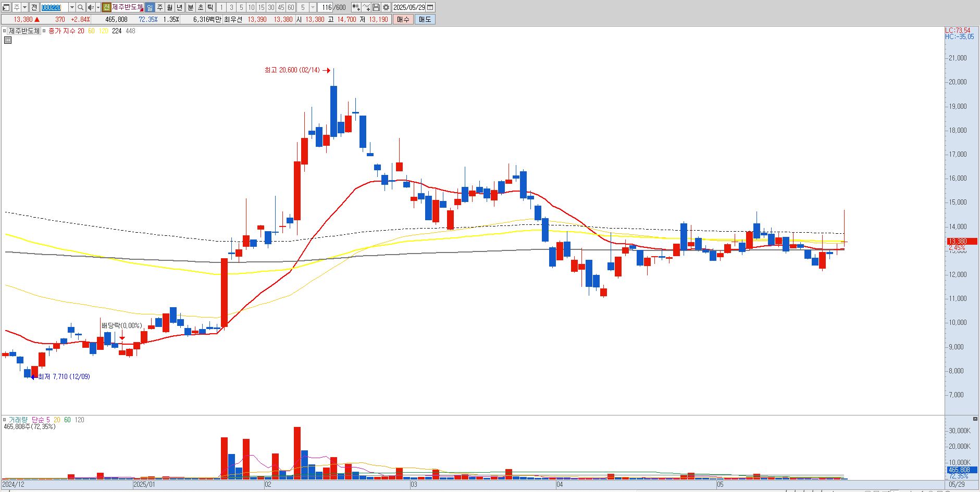Viewport: 980px width, 492px height.
Task: Open the add indicator candlestick icon
Action: click(356, 7)
